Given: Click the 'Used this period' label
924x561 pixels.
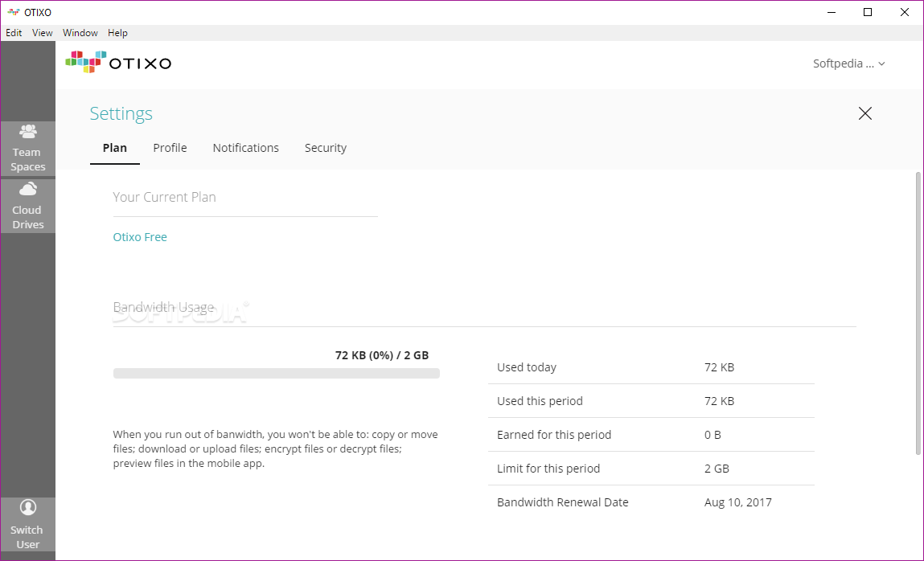Looking at the screenshot, I should [x=540, y=401].
